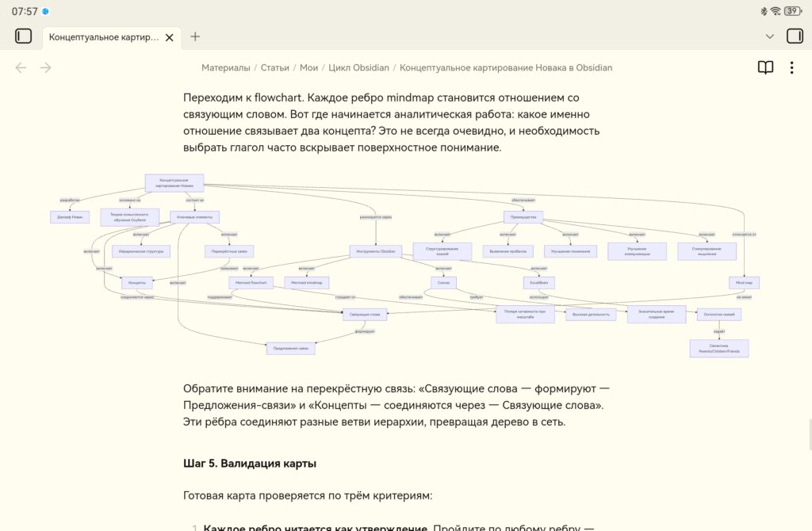Click the Mind map diagram node
The height and width of the screenshot is (531, 812).
click(x=744, y=283)
